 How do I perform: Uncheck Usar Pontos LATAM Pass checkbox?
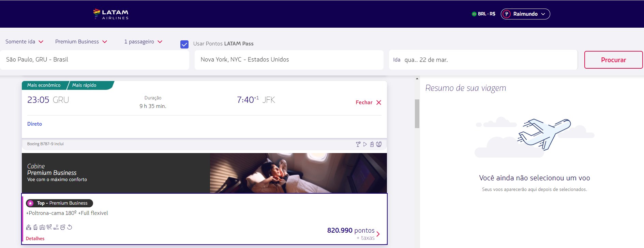tap(184, 44)
